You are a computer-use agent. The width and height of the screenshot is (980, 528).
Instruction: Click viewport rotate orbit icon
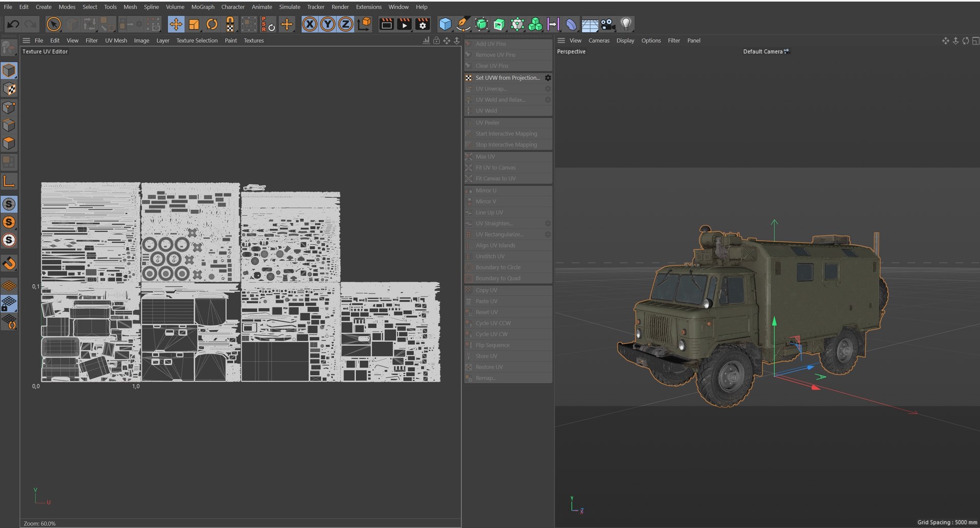tap(966, 40)
